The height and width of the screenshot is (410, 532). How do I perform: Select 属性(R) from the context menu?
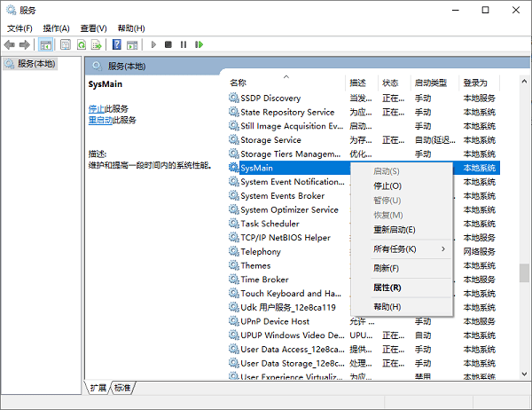(x=387, y=288)
